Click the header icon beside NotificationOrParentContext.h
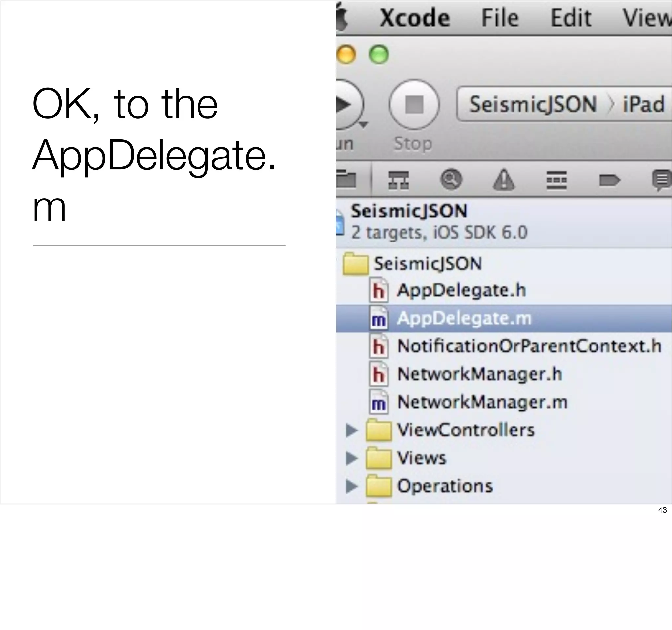 click(379, 346)
